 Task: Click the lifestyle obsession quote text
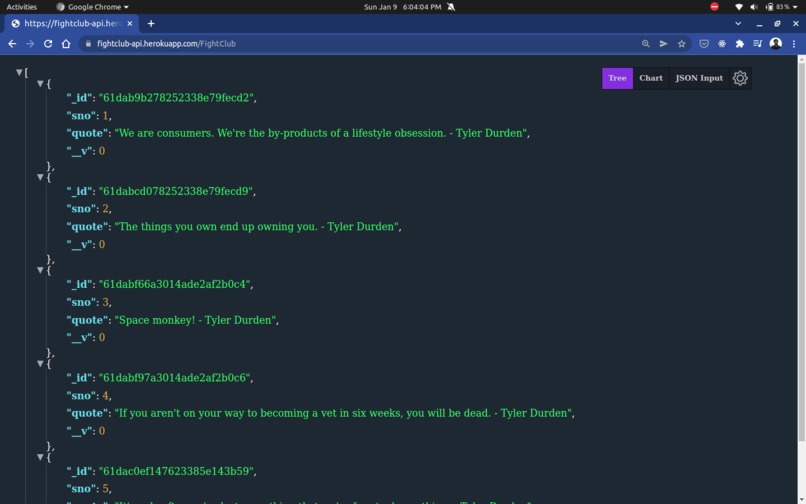click(x=322, y=133)
